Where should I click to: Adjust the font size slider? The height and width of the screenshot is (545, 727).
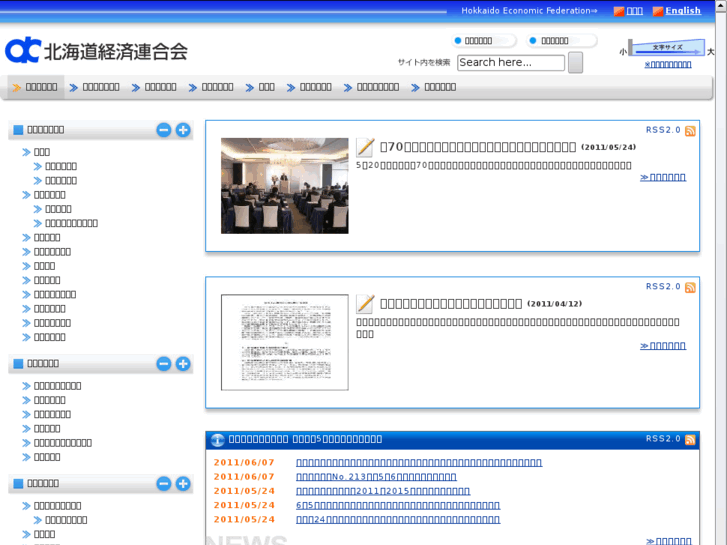[x=667, y=47]
